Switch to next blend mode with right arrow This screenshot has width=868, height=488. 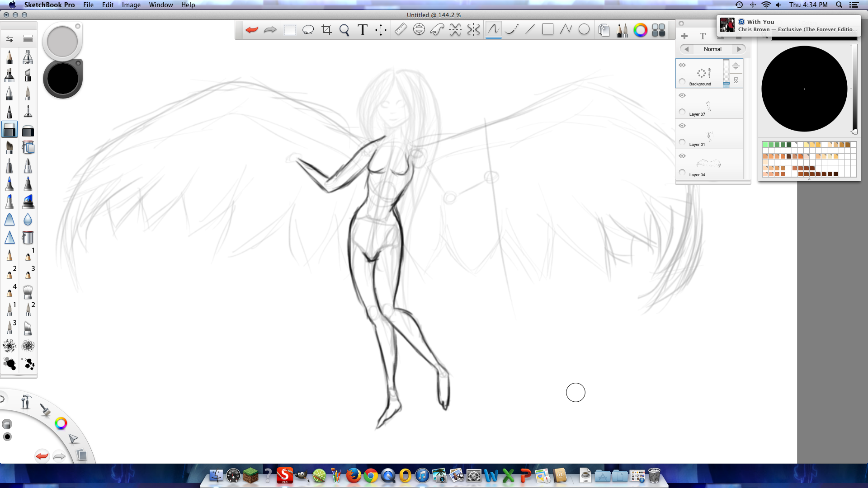coord(739,49)
